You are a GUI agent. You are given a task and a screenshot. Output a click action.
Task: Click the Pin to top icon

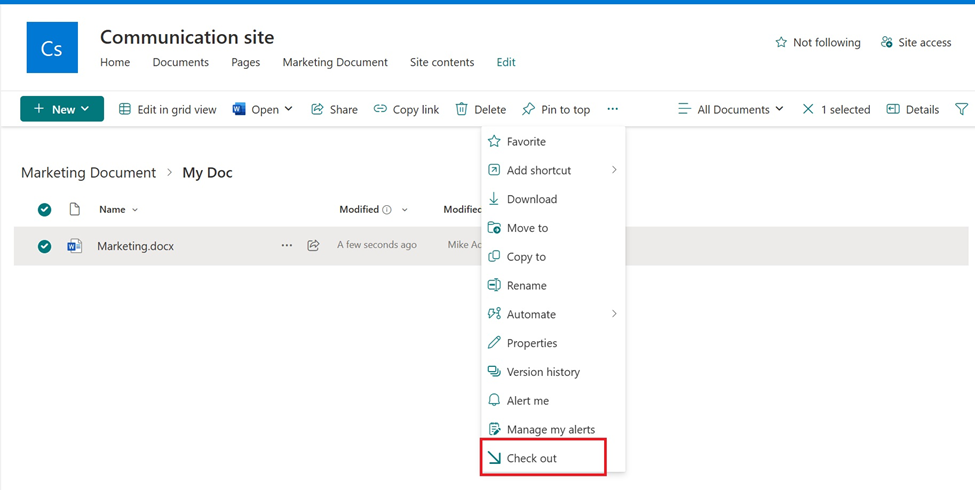[x=529, y=109]
